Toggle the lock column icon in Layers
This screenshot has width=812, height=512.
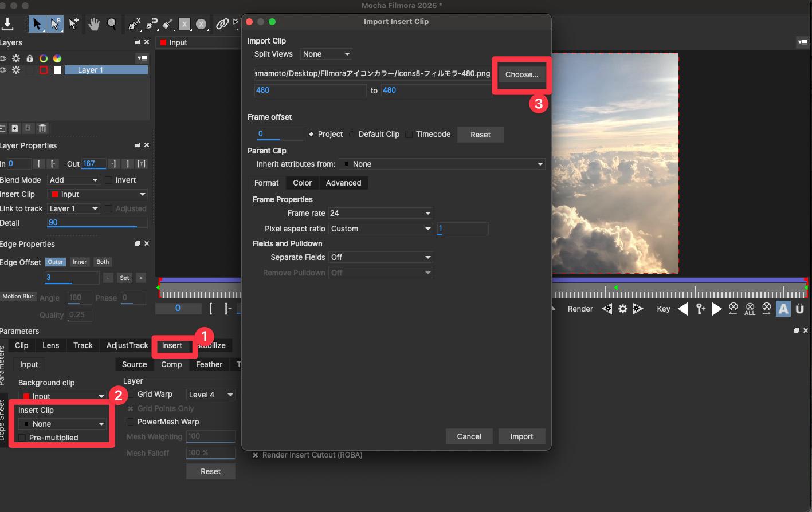pyautogui.click(x=30, y=58)
